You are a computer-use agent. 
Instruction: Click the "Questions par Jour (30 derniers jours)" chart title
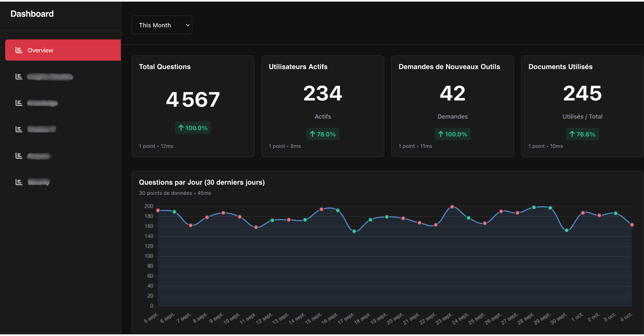tap(202, 182)
